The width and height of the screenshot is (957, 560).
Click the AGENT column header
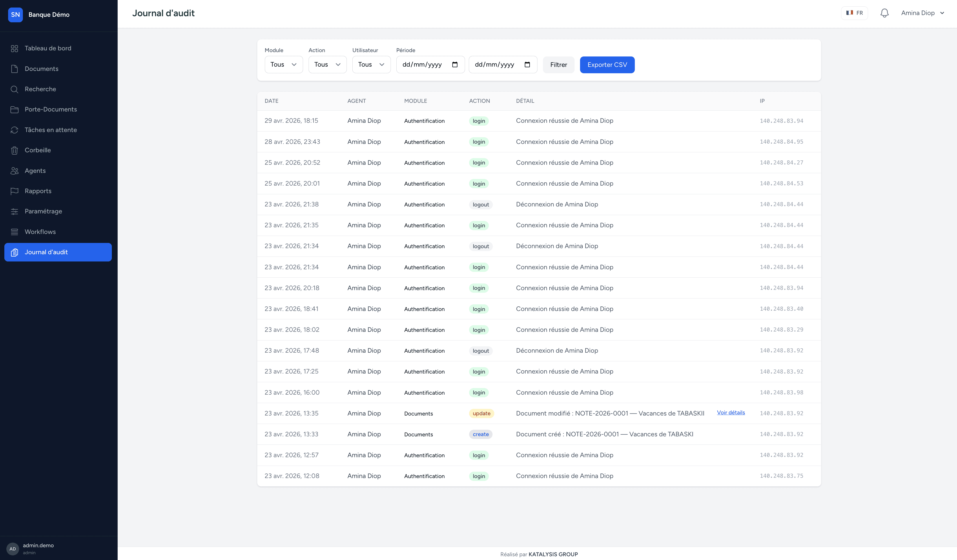(x=357, y=101)
